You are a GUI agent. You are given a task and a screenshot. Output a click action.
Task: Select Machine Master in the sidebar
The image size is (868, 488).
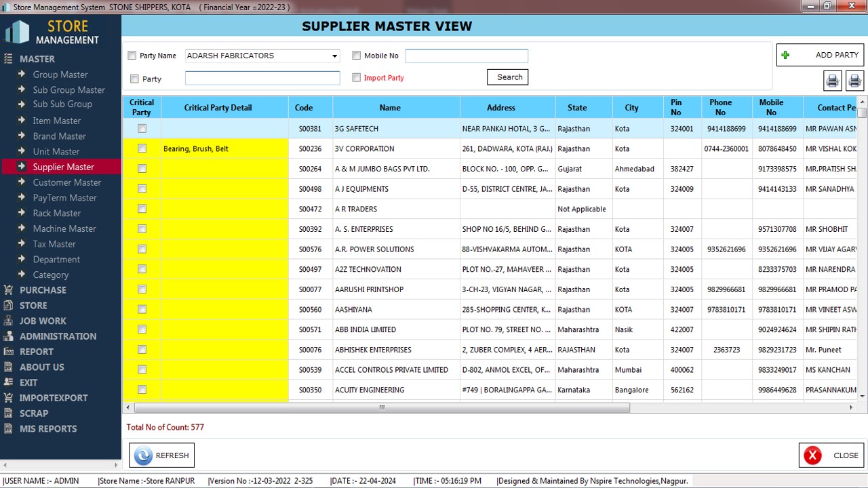64,228
